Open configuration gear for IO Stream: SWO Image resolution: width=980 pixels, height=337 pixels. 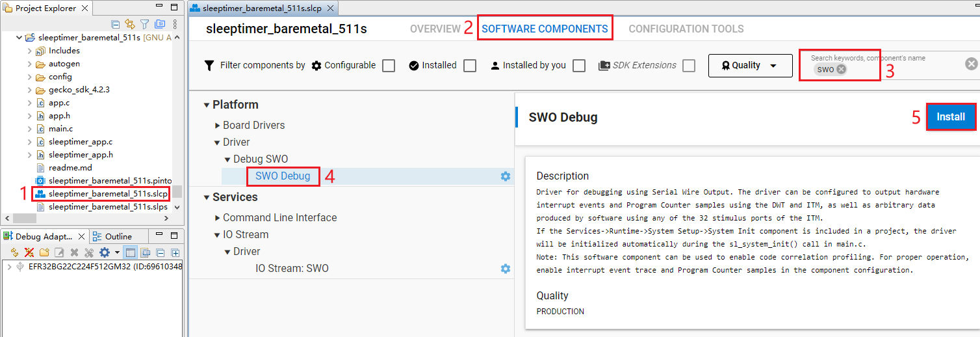pos(506,269)
